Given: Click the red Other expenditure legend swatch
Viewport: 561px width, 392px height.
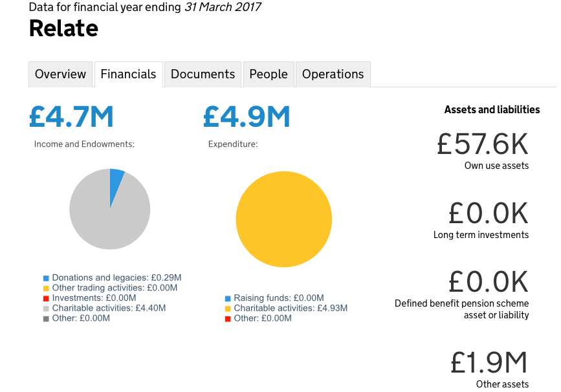Looking at the screenshot, I should click(x=228, y=319).
